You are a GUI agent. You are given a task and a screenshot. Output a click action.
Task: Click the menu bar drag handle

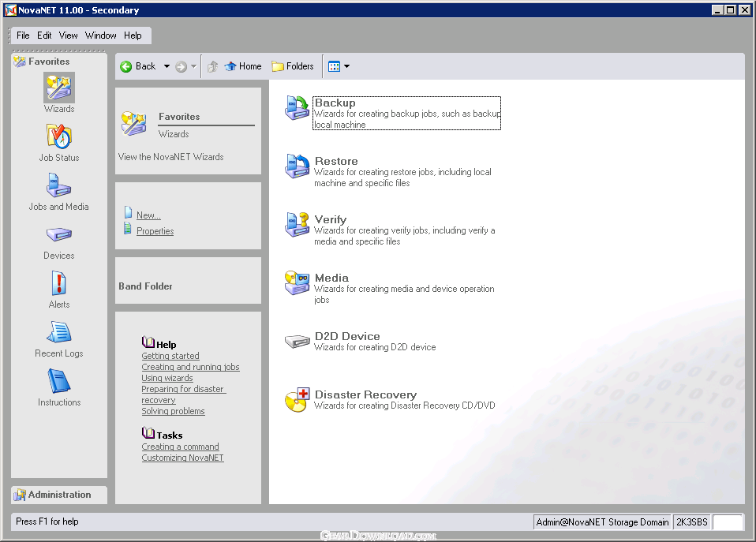9,36
